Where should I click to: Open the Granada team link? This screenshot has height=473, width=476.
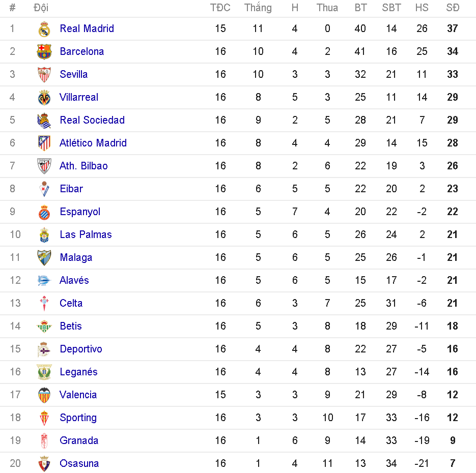pos(79,440)
